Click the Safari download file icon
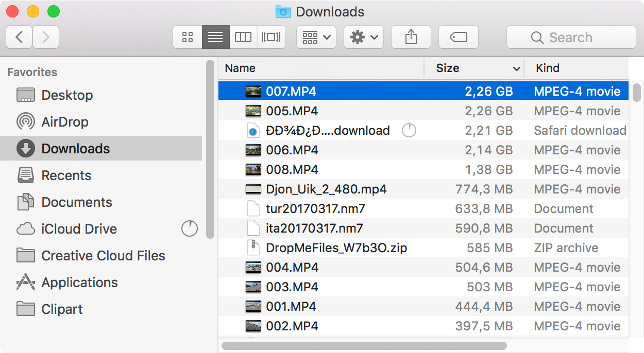The width and height of the screenshot is (644, 353). click(253, 131)
